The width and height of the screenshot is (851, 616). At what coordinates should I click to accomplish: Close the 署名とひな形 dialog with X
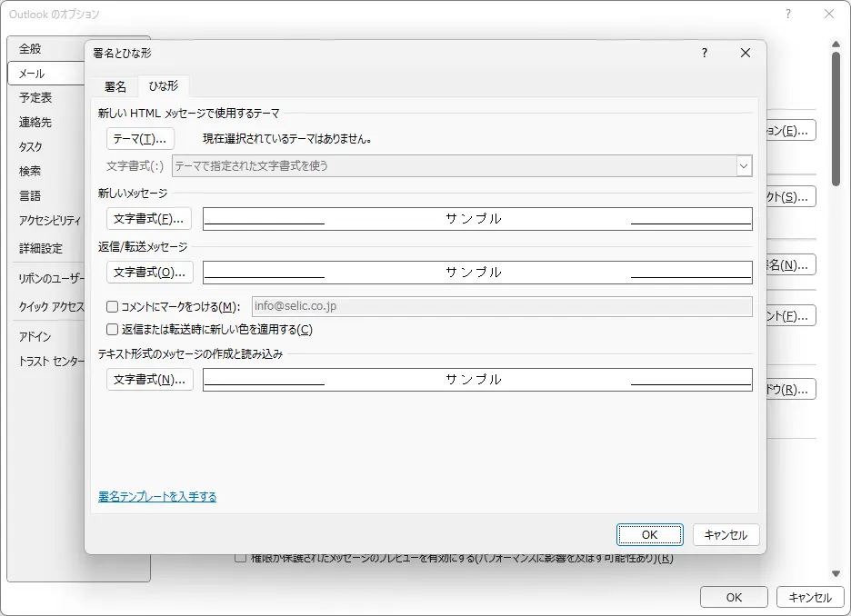746,54
